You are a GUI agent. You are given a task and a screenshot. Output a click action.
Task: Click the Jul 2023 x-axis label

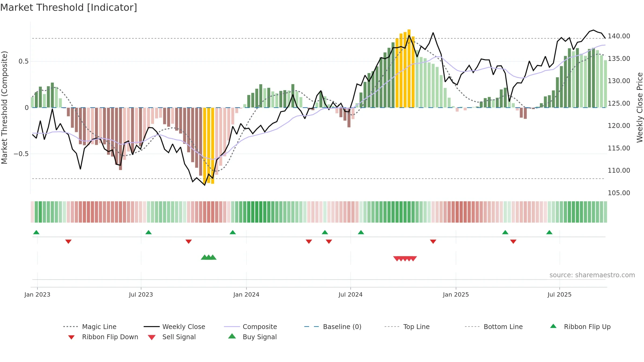coord(141,294)
